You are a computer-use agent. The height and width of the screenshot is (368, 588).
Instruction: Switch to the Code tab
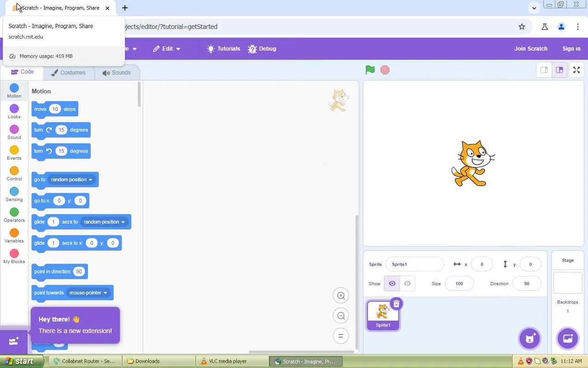[23, 72]
